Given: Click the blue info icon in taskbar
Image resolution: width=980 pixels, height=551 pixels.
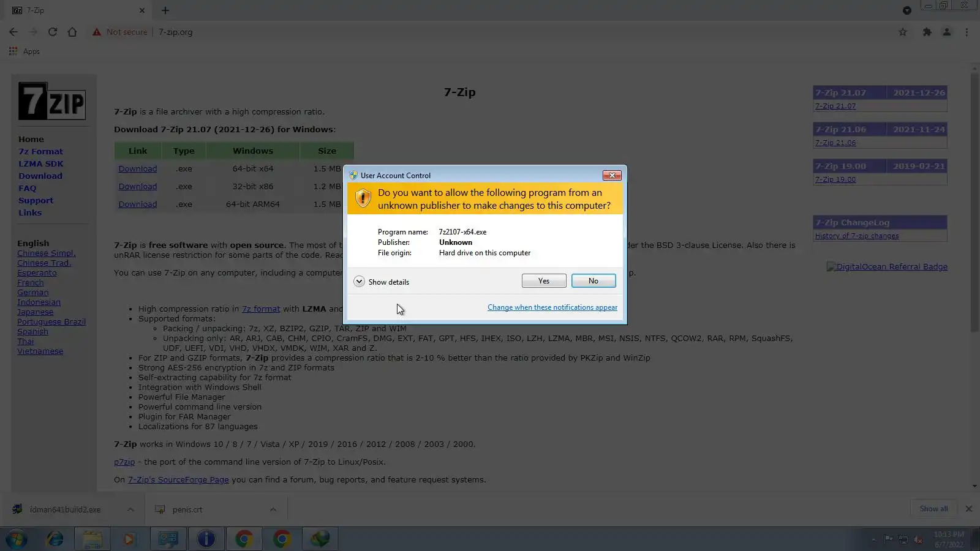Looking at the screenshot, I should [x=206, y=539].
